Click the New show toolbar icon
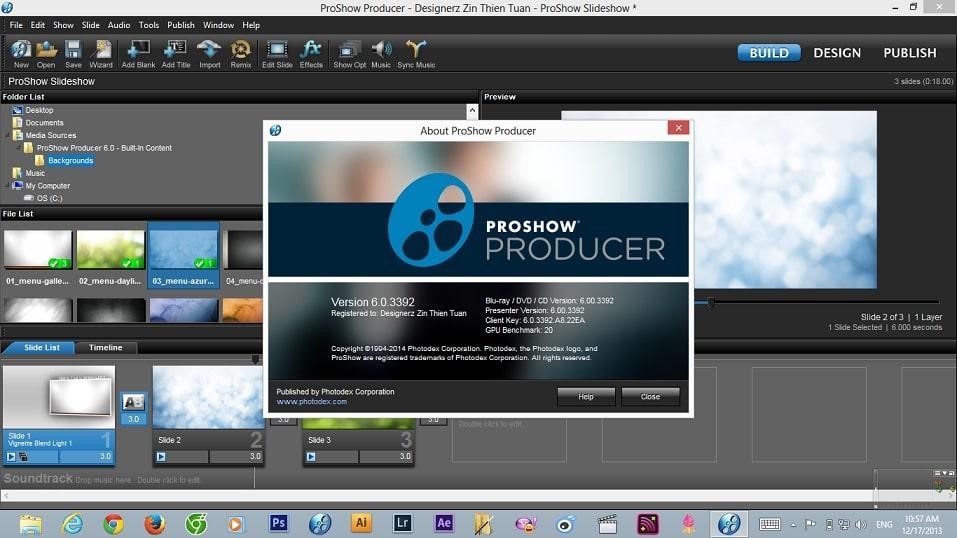This screenshot has width=957, height=538. [21, 54]
